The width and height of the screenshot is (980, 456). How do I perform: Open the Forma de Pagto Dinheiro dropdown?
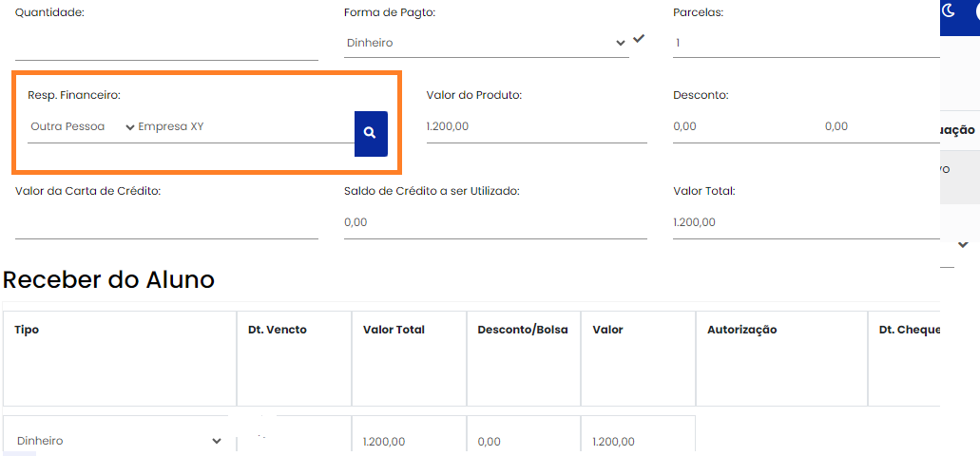click(x=485, y=43)
